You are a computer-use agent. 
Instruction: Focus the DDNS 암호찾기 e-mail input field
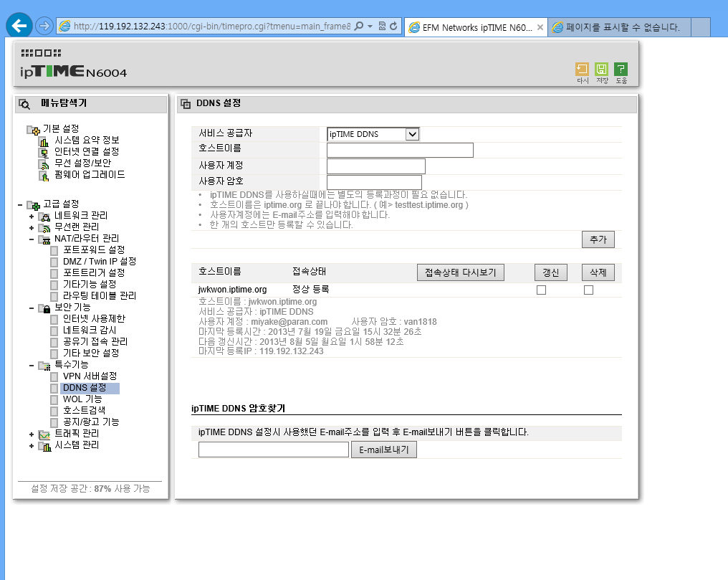pyautogui.click(x=274, y=450)
